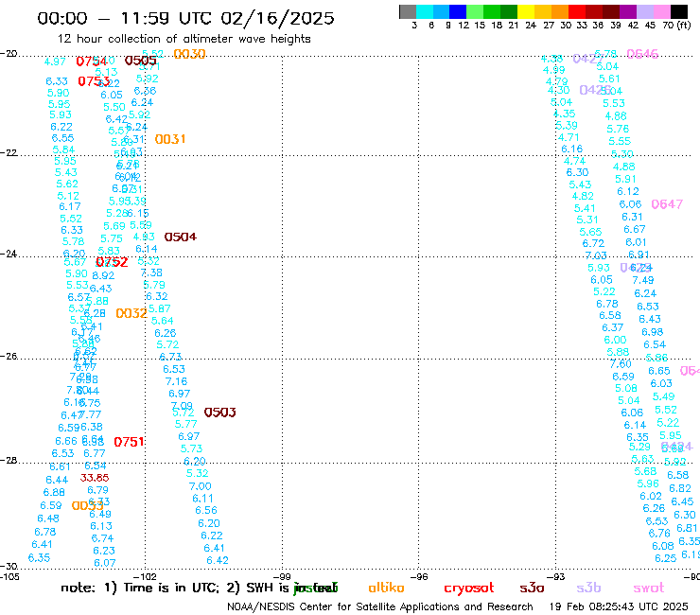
Task: Click the red 33.85 wave height value
Action: pos(95,478)
